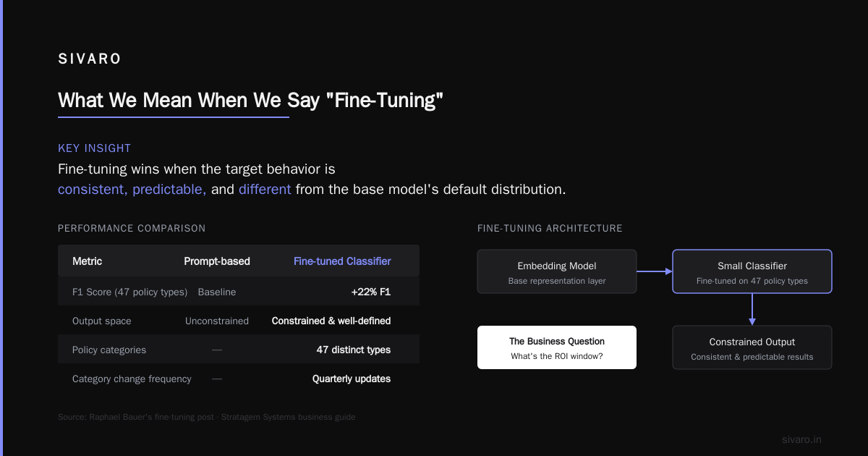
Task: Click the highlighted word "different"
Action: click(265, 190)
